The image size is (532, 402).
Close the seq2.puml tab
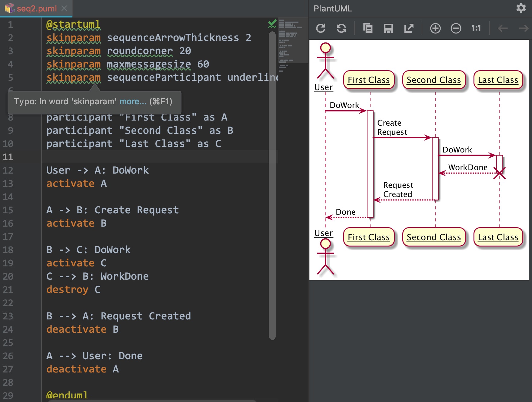(x=64, y=8)
